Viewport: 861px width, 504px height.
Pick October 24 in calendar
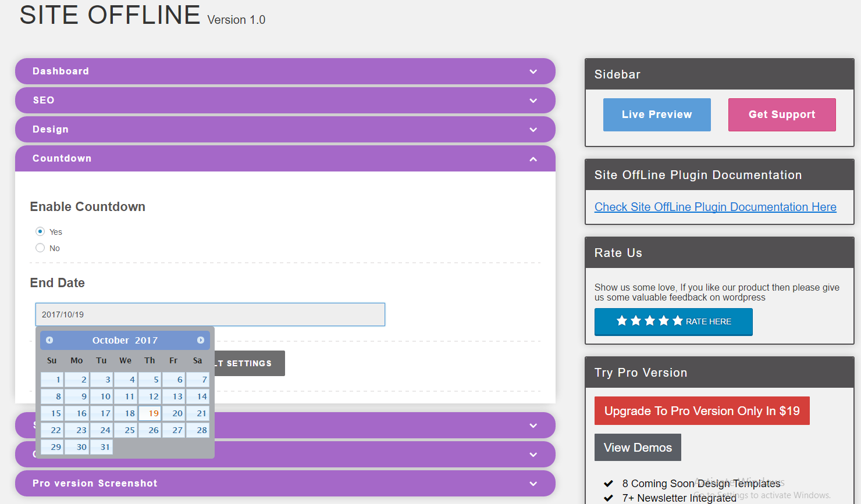point(101,430)
